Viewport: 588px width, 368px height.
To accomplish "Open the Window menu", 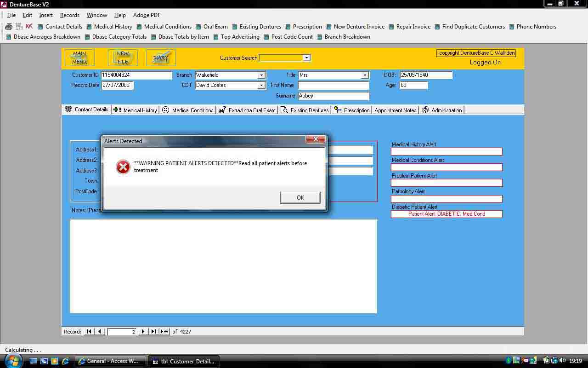I will (97, 15).
